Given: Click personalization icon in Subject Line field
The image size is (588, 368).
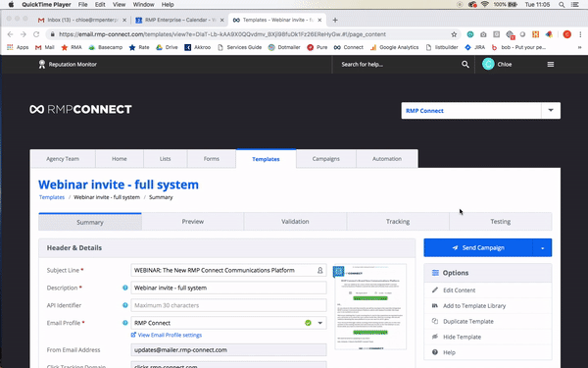Looking at the screenshot, I should [x=319, y=271].
